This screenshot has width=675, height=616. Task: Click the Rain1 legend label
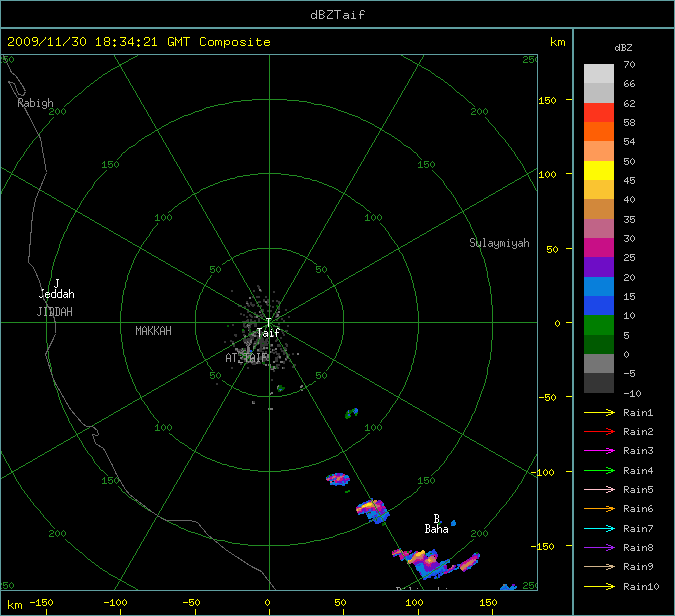pos(638,413)
